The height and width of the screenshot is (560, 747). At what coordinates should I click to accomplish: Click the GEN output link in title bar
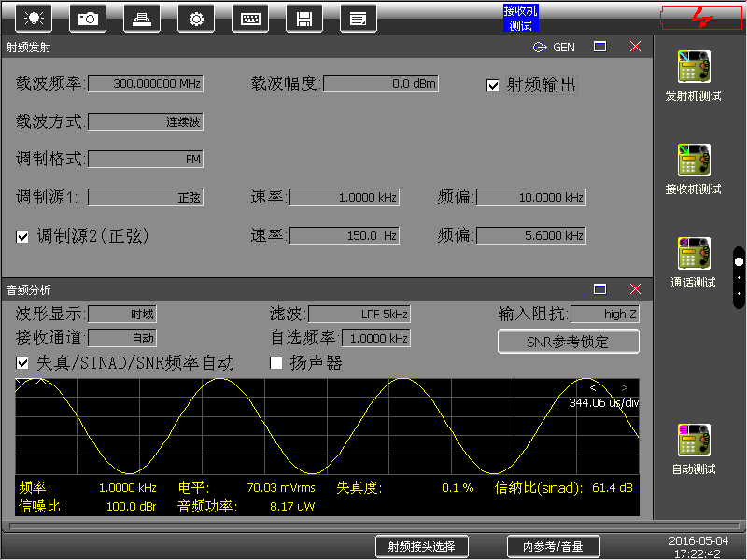(555, 47)
